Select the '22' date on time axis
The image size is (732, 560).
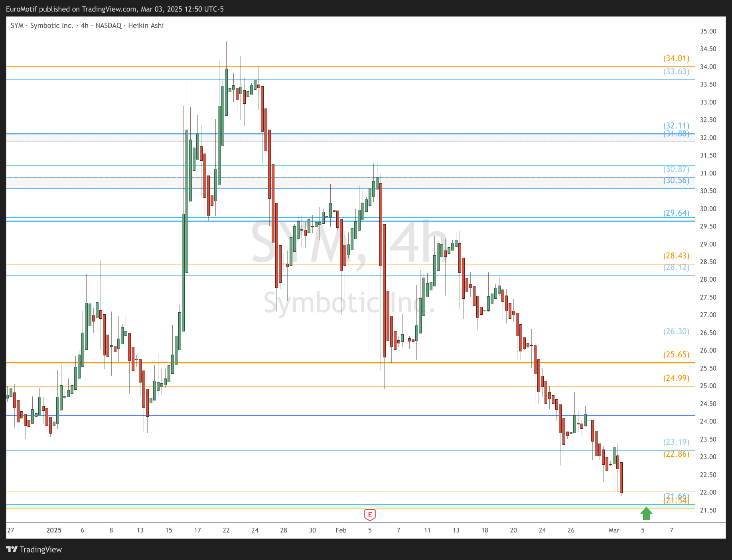tap(226, 530)
